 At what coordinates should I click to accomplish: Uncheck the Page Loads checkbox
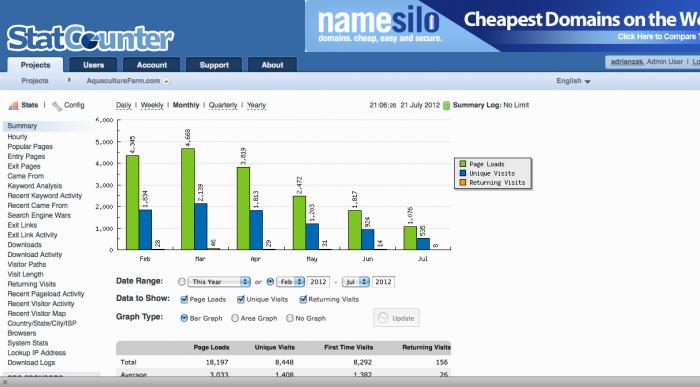184,300
